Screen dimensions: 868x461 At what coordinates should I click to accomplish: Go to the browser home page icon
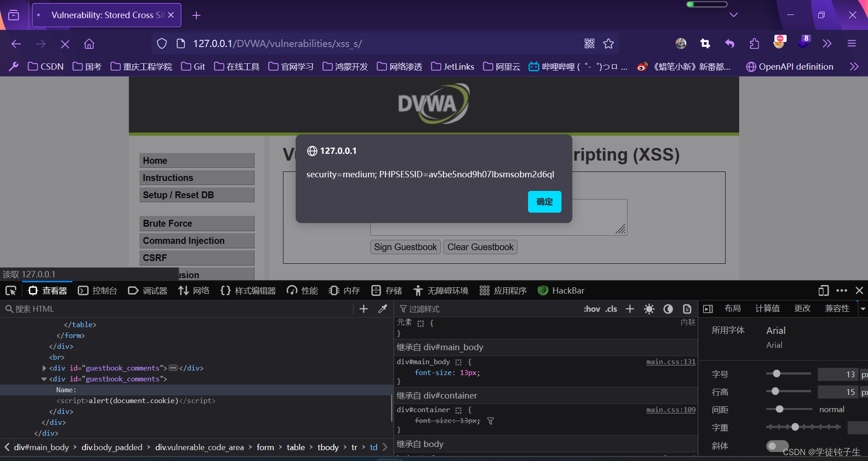tap(89, 44)
